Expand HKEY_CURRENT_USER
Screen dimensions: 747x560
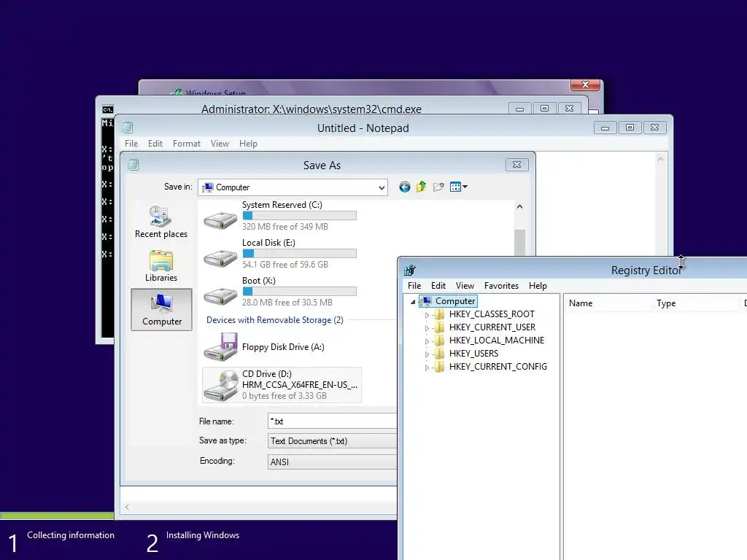(427, 327)
